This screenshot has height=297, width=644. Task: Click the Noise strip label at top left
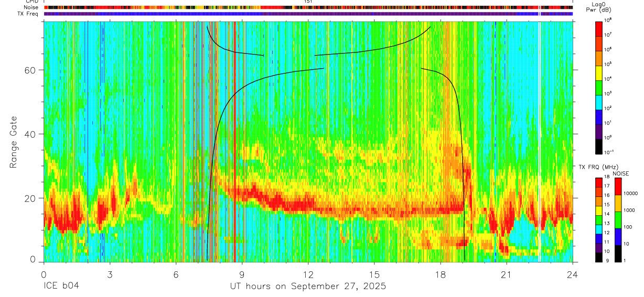click(x=31, y=7)
